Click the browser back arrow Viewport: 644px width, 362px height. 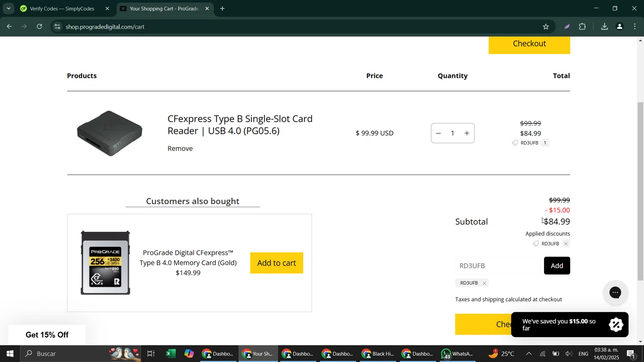9,27
